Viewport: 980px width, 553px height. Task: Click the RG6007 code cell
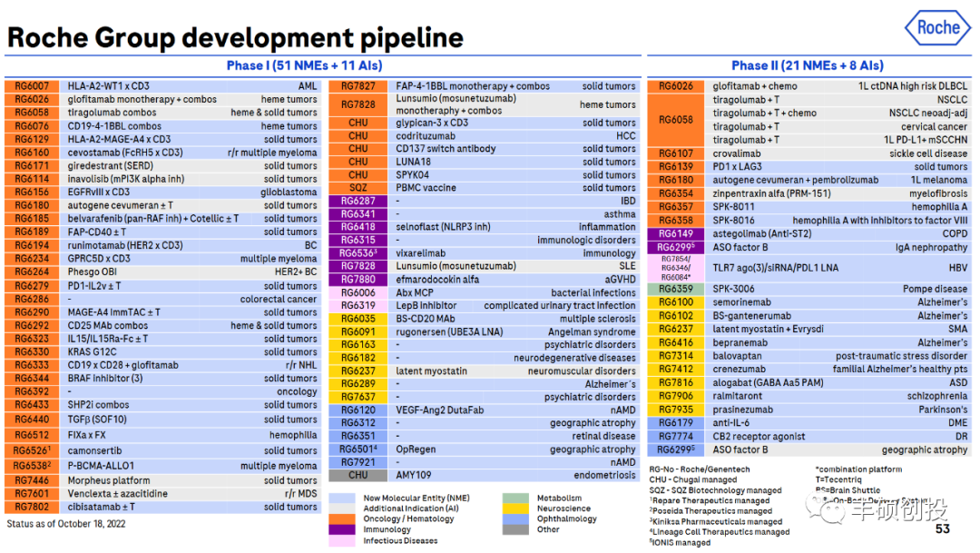click(x=32, y=86)
